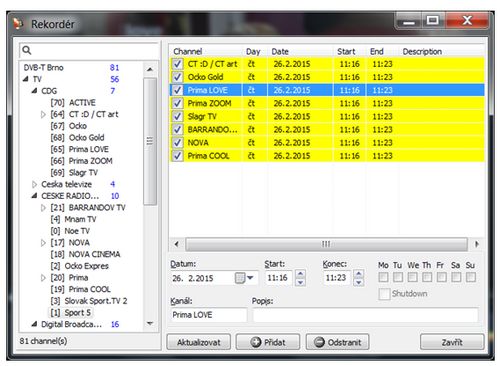
Task: Collapse the CDG tree group
Action: point(34,91)
